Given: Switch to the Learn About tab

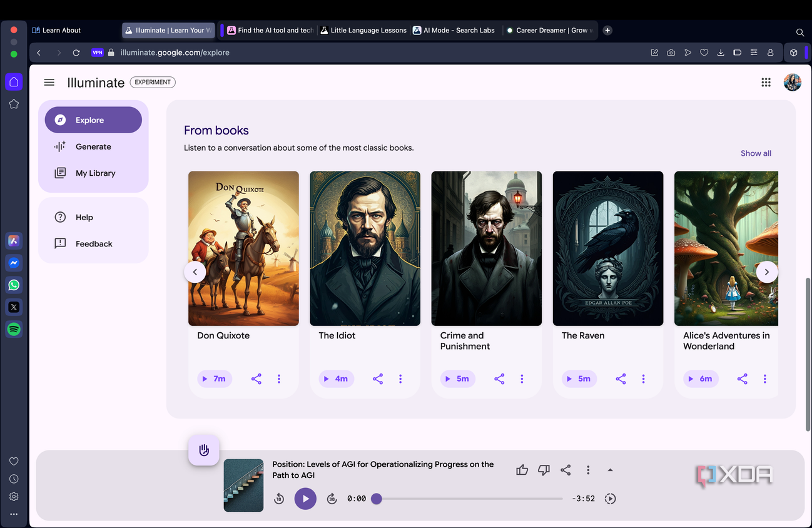Looking at the screenshot, I should pyautogui.click(x=75, y=30).
